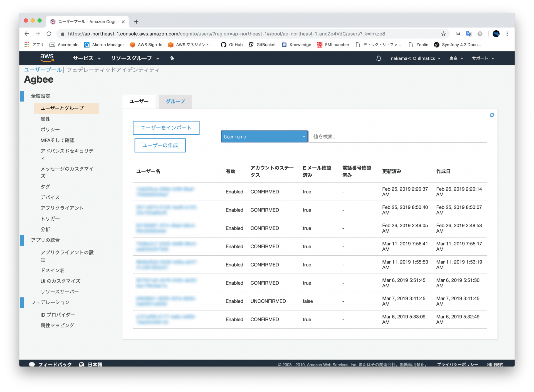The image size is (534, 392).
Task: Open ID プロバイダー in the sidebar
Action: tap(58, 315)
